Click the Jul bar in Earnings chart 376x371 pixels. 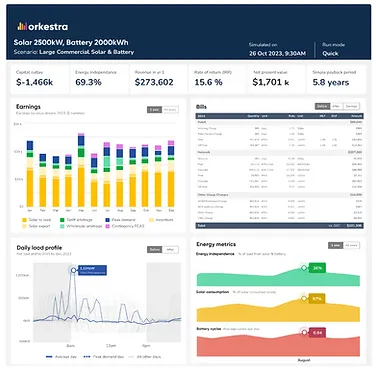107,175
